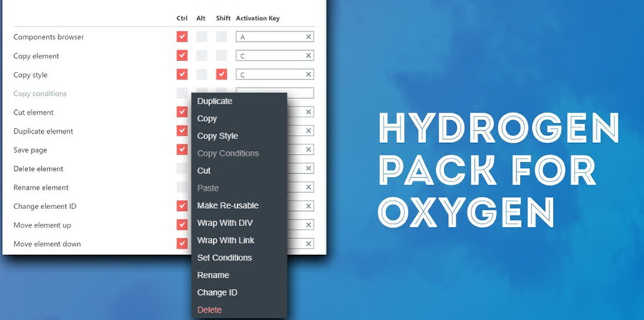Image resolution: width=644 pixels, height=320 pixels.
Task: Uncheck Ctrl for Components browser
Action: point(182,37)
